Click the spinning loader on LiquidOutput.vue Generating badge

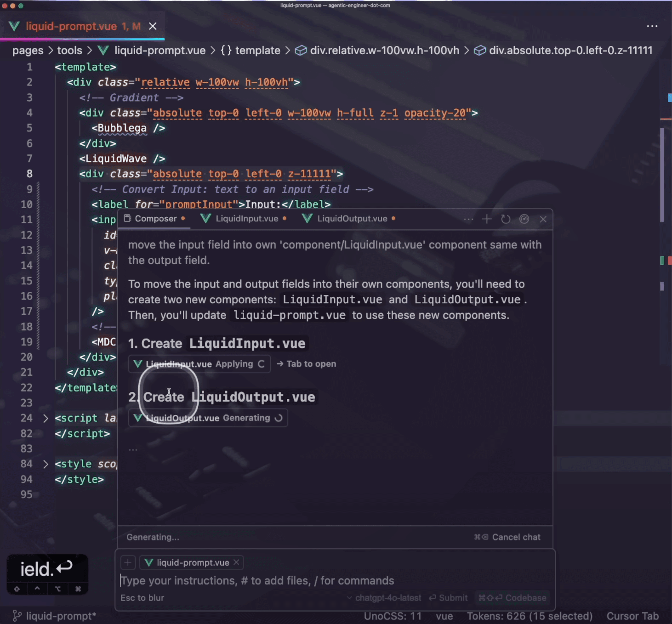(279, 418)
